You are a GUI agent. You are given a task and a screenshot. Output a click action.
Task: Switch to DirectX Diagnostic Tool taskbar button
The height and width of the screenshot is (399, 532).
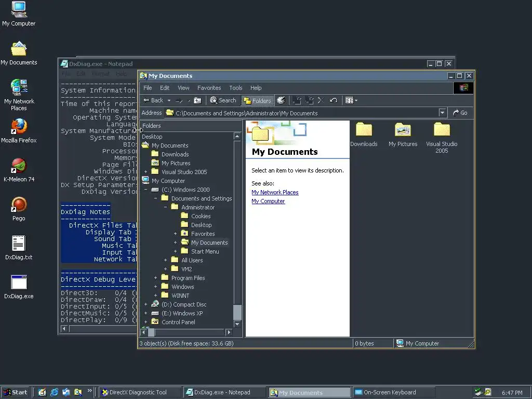[x=140, y=392]
